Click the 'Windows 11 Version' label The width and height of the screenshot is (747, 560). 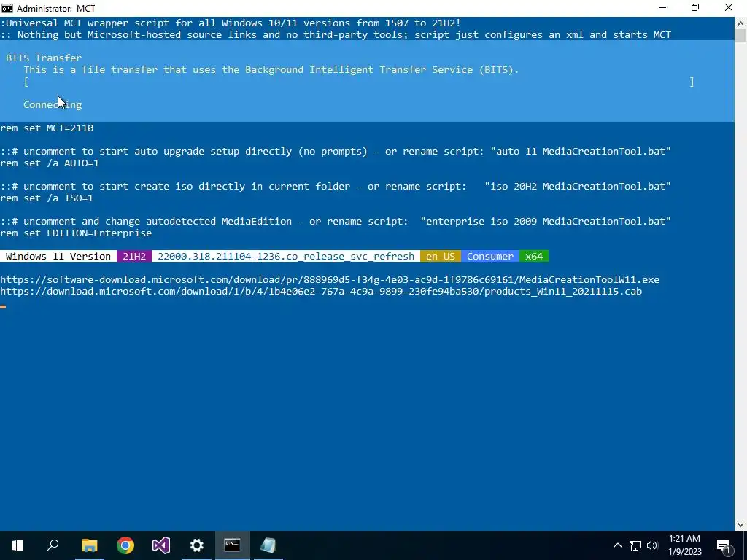click(x=58, y=256)
